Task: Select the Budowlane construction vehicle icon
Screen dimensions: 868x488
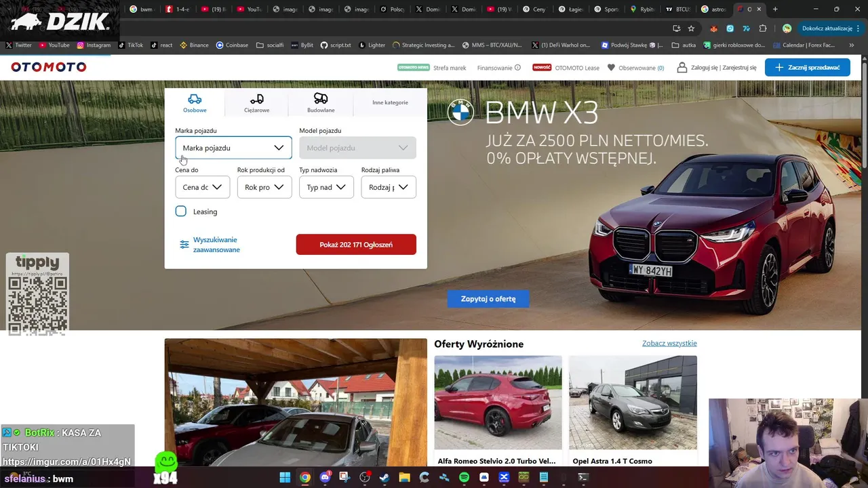Action: pos(321,99)
